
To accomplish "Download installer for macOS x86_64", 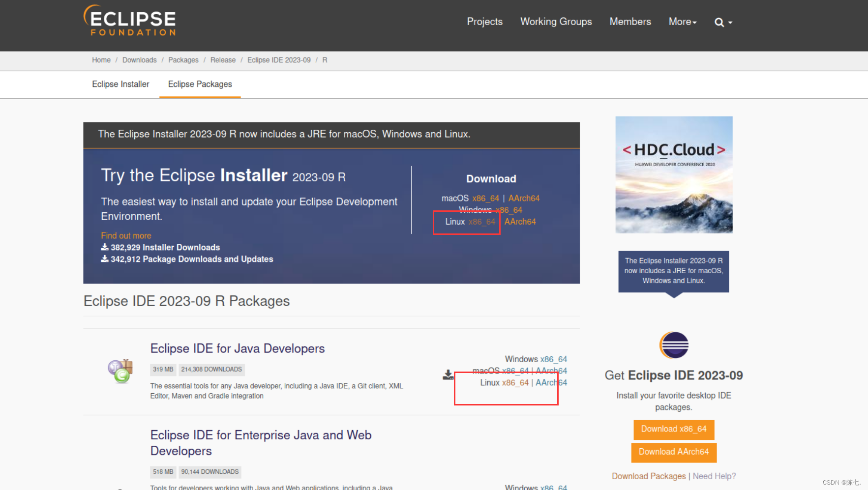I will tap(486, 198).
